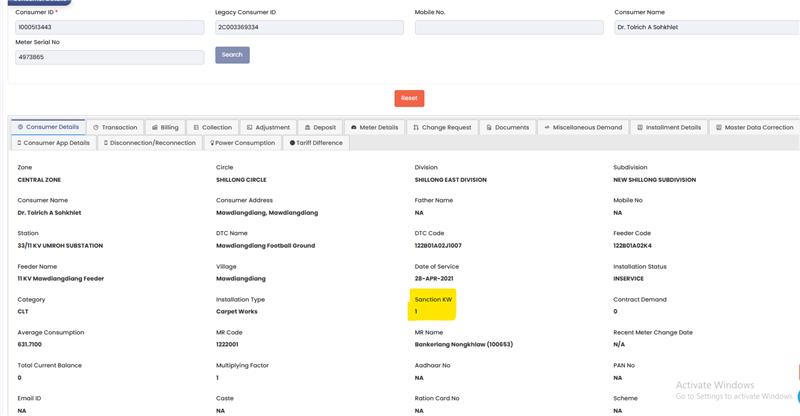
Task: Select the SHILLONG EAST DIVISION value
Action: (x=451, y=180)
